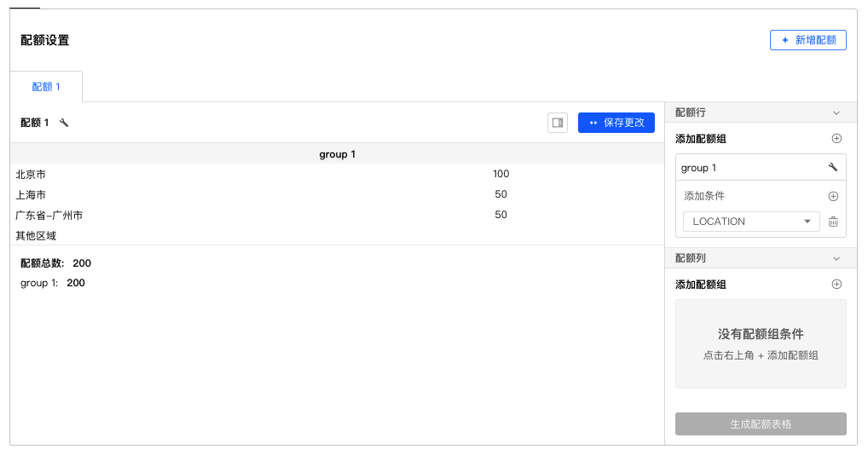
Task: Click the 新增配额 button
Action: [x=807, y=40]
